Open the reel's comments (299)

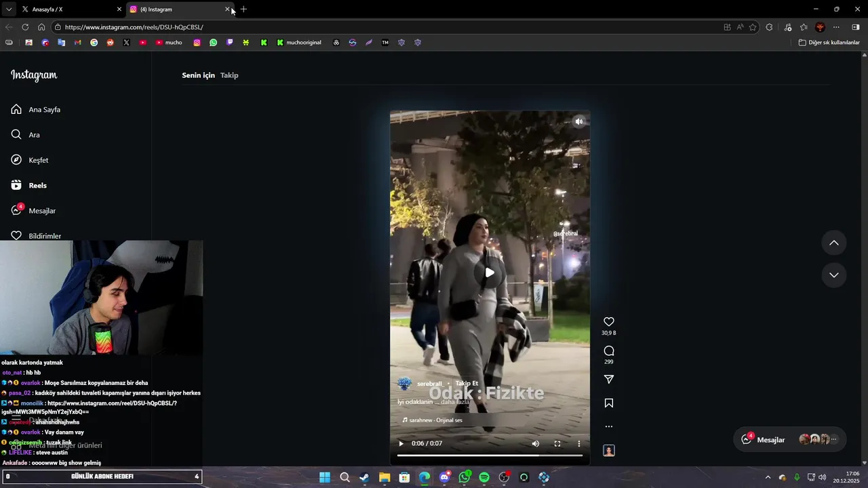(x=609, y=351)
